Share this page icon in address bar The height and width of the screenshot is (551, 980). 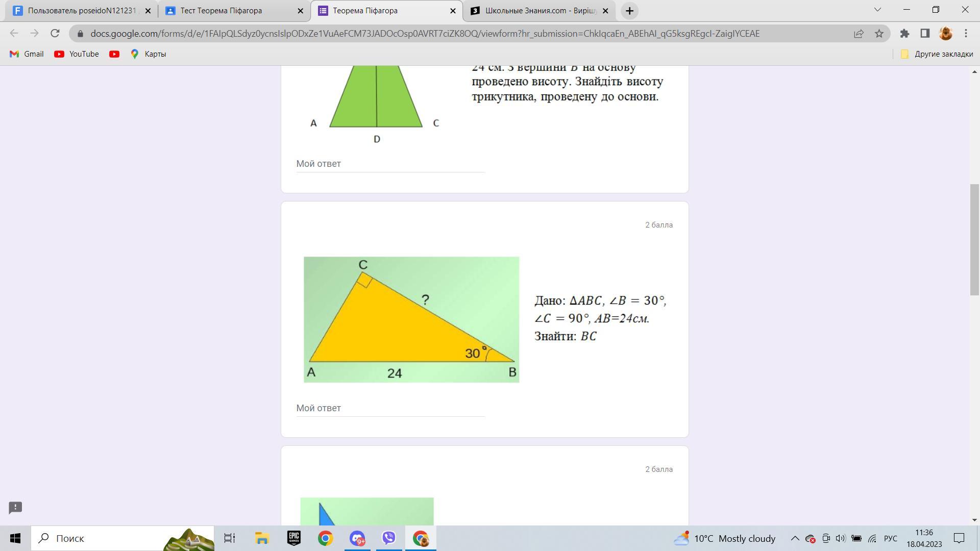click(859, 34)
